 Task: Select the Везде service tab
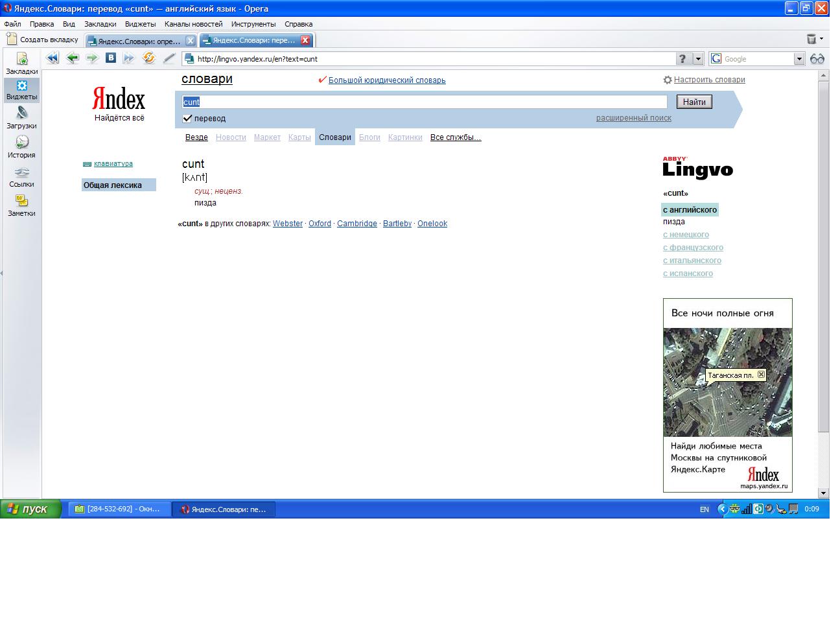tap(196, 137)
